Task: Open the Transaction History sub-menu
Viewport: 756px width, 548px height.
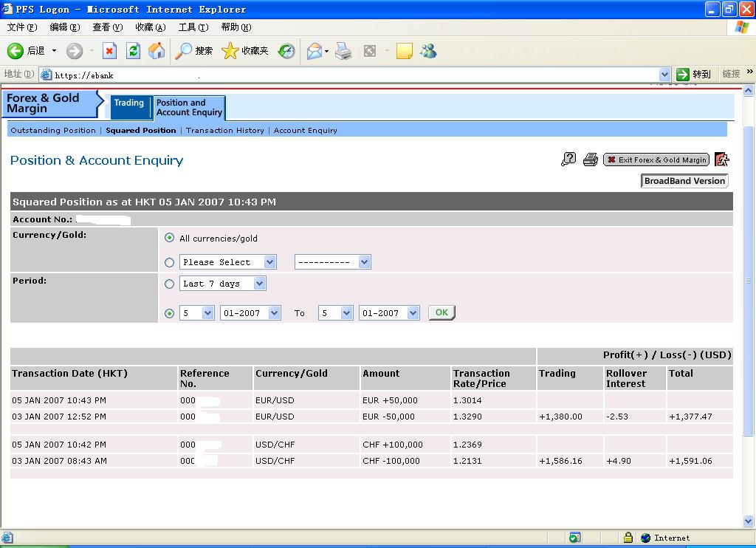Action: pyautogui.click(x=224, y=130)
